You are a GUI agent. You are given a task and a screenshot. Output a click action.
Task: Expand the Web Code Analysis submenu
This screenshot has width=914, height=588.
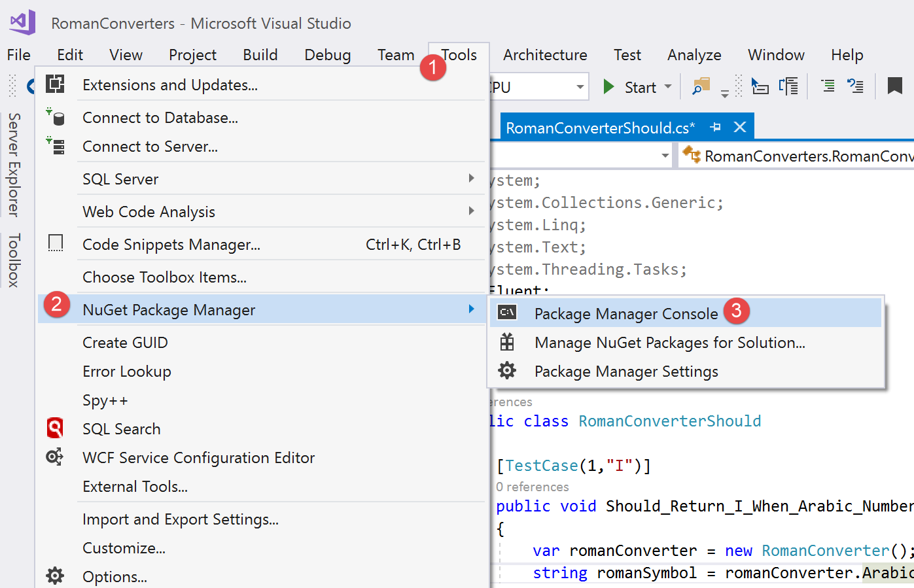click(471, 211)
